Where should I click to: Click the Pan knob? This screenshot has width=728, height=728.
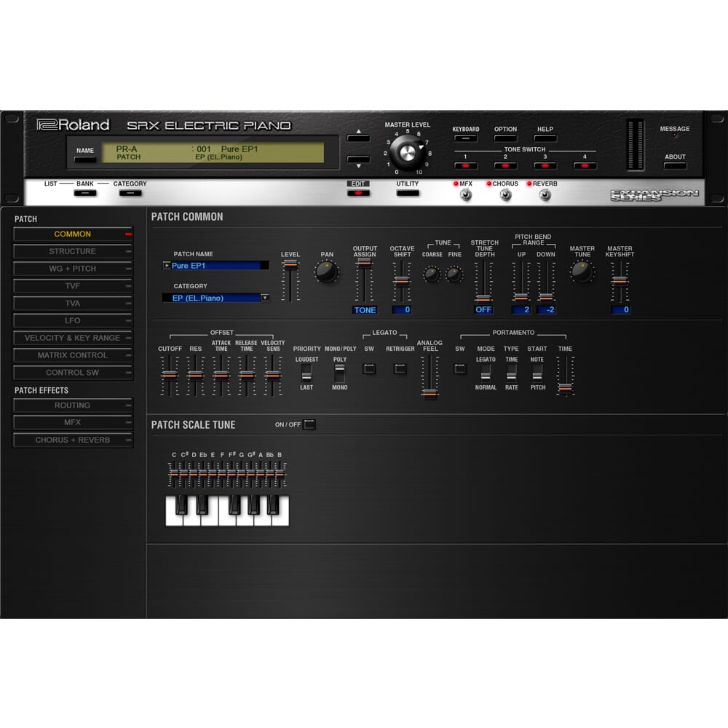click(x=327, y=272)
